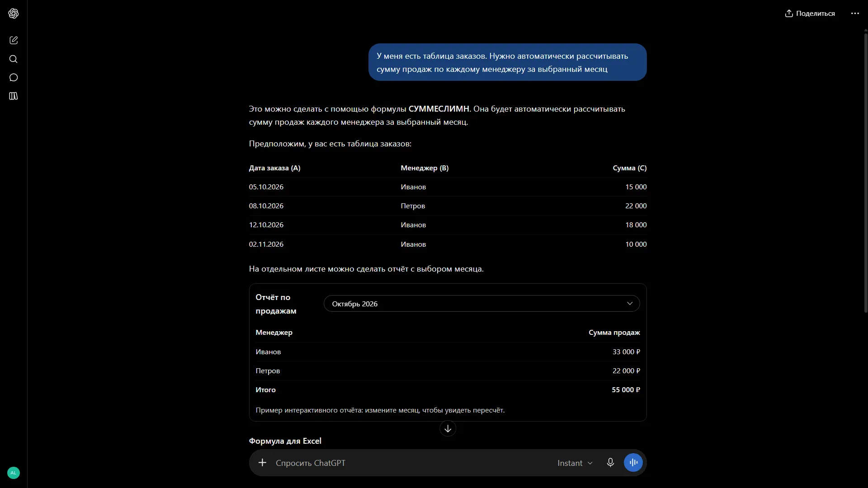Image resolution: width=868 pixels, height=488 pixels.
Task: Click the Формула для Excel heading
Action: [x=285, y=441]
